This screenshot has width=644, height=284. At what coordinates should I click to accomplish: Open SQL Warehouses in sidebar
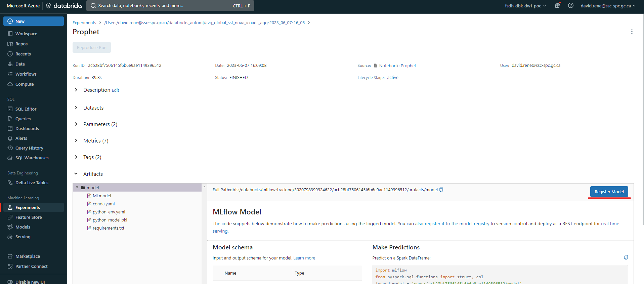32,158
